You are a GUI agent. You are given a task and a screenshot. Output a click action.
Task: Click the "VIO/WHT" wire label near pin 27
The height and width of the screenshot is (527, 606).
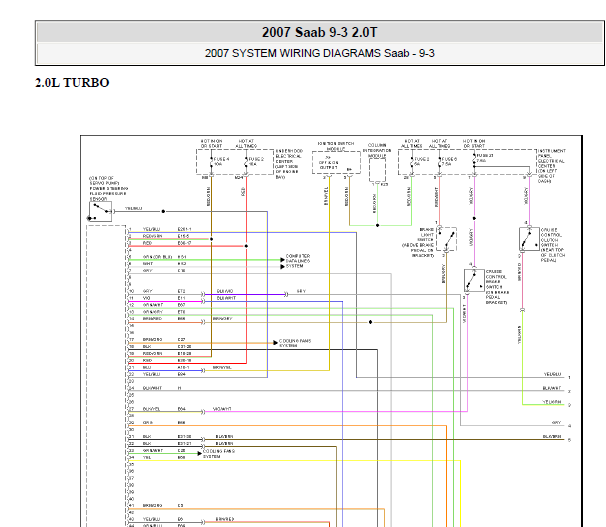(x=222, y=409)
